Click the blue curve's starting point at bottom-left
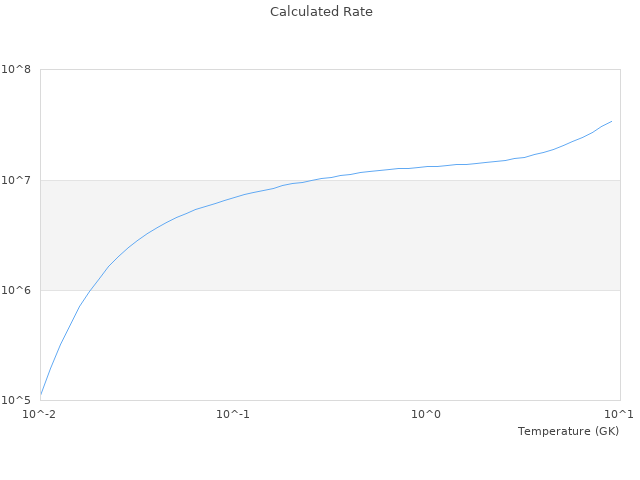The image size is (640, 480). click(x=41, y=394)
